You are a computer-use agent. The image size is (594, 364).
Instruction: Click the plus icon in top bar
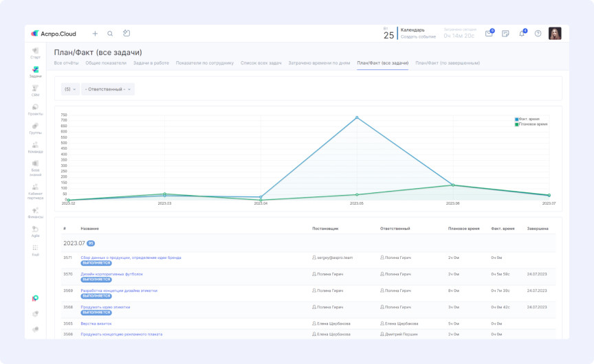[95, 34]
